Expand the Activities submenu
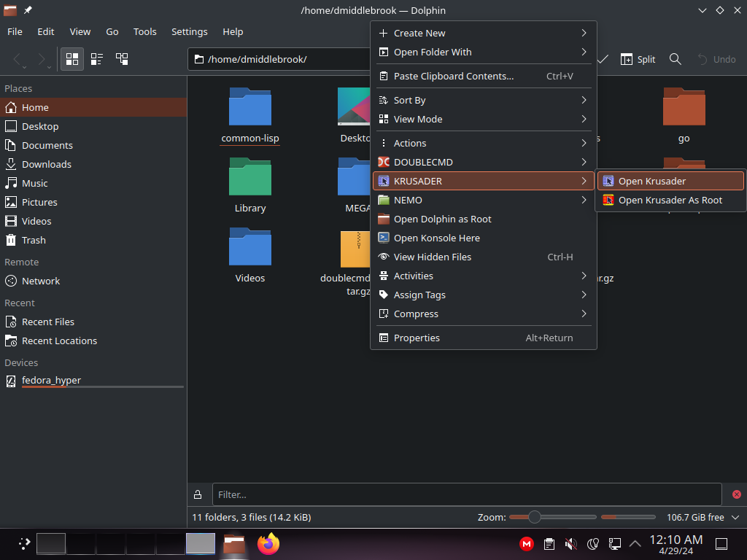This screenshot has height=560, width=747. pyautogui.click(x=483, y=276)
